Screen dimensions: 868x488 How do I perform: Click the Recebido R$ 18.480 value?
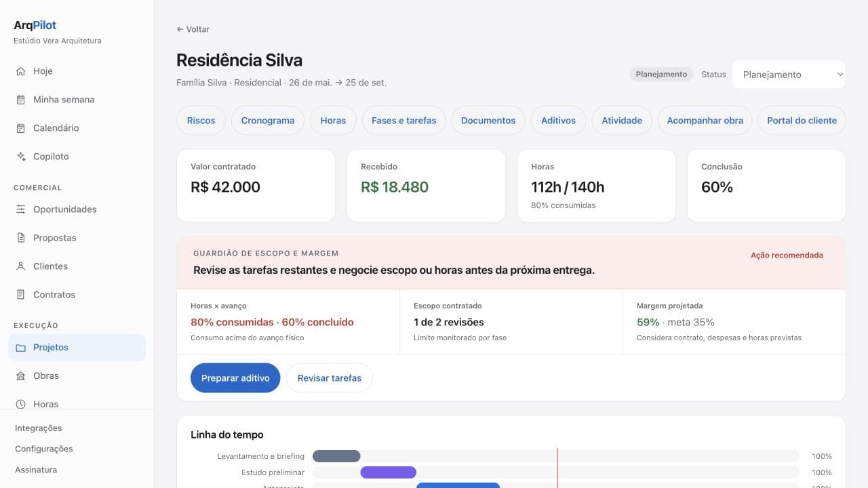click(395, 187)
